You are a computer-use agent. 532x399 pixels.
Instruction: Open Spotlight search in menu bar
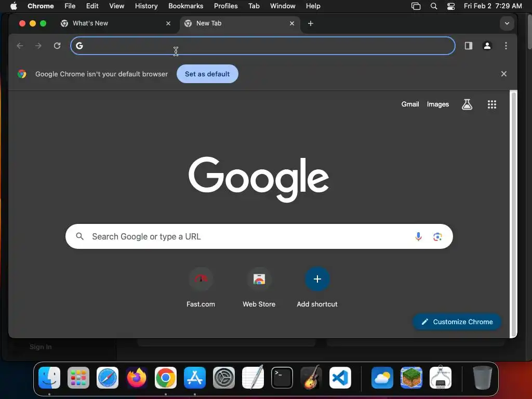[x=434, y=6]
